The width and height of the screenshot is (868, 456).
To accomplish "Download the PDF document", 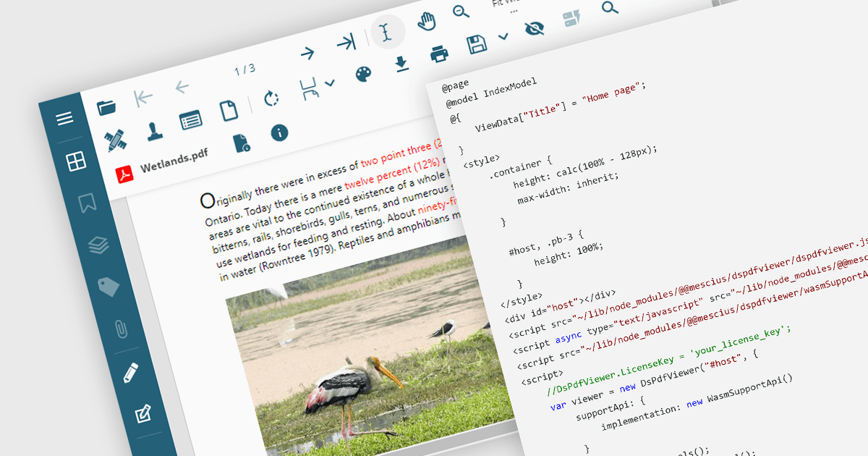I will pos(401,64).
